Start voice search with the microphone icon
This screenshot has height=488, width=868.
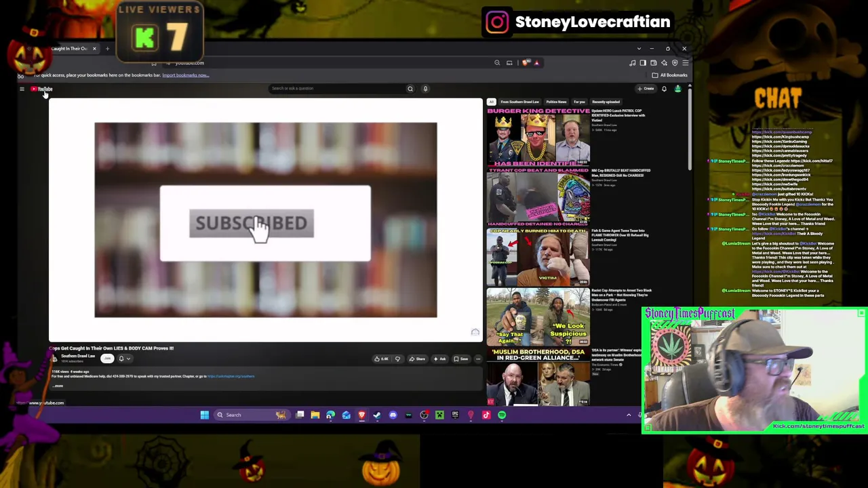[426, 89]
